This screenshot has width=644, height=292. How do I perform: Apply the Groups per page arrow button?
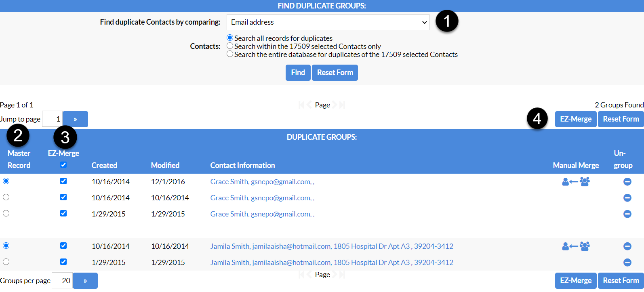[x=85, y=281]
